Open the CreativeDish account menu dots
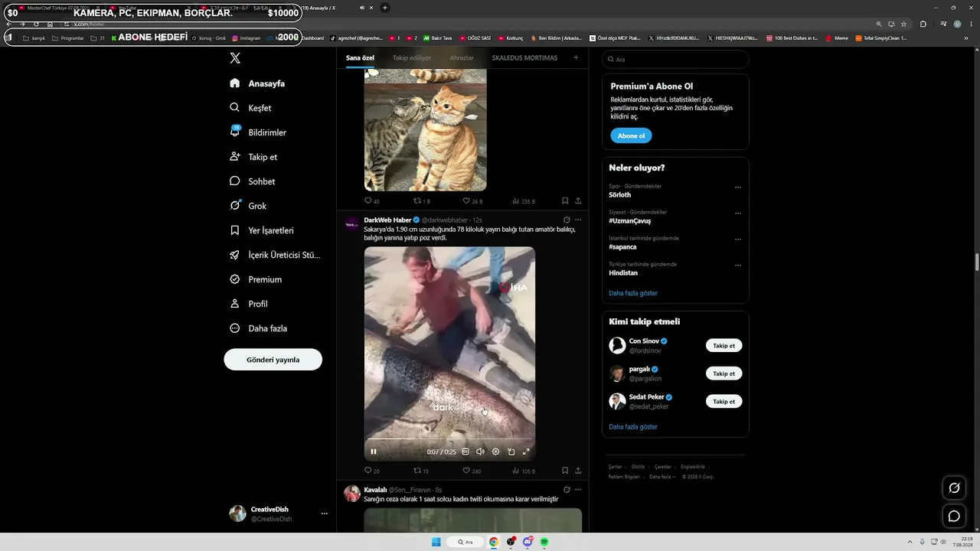Screen dimensions: 980x551 (324, 514)
